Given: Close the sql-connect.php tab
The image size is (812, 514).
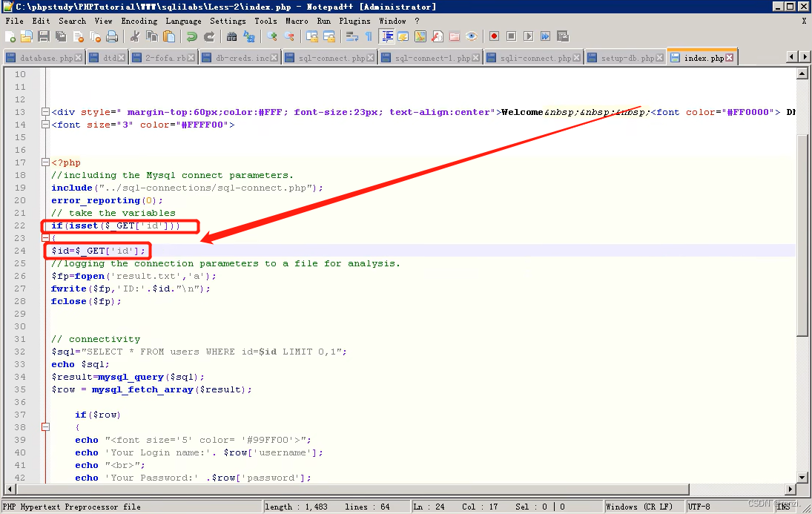Looking at the screenshot, I should pyautogui.click(x=369, y=56).
